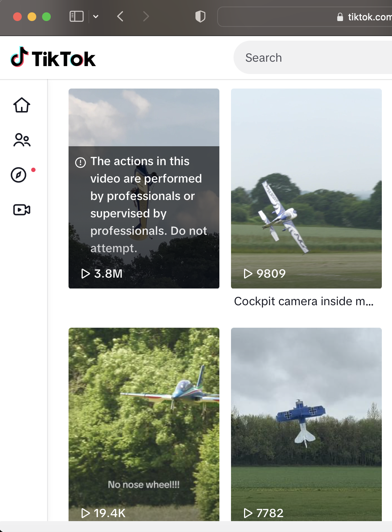This screenshot has width=392, height=532.
Task: Go back with the Safari back arrow
Action: 120,17
